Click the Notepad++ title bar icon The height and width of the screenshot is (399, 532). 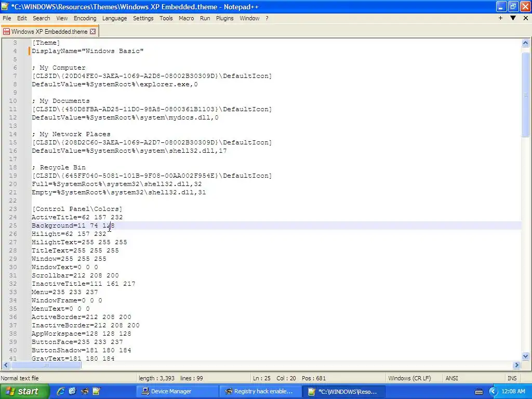click(x=5, y=6)
